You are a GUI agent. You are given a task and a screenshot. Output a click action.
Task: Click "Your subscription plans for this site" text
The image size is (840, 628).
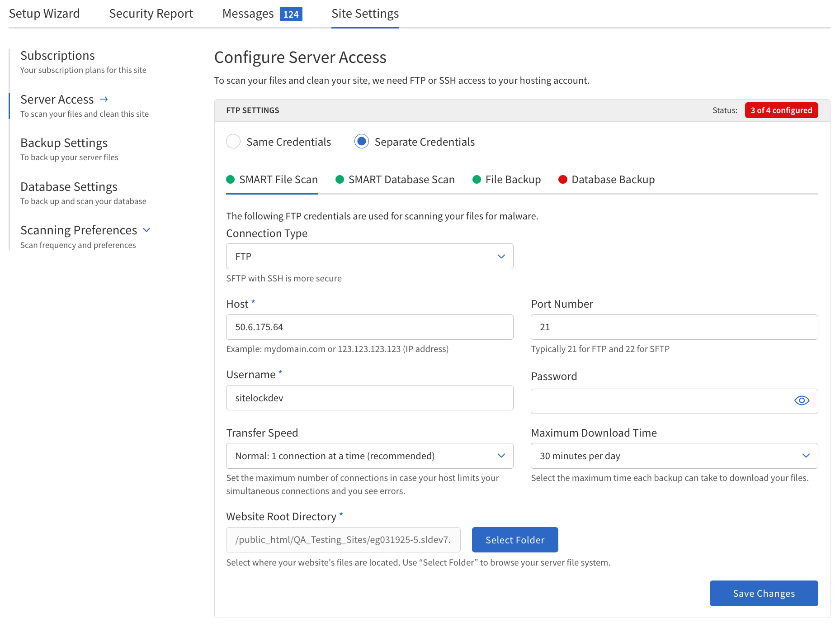coord(83,70)
